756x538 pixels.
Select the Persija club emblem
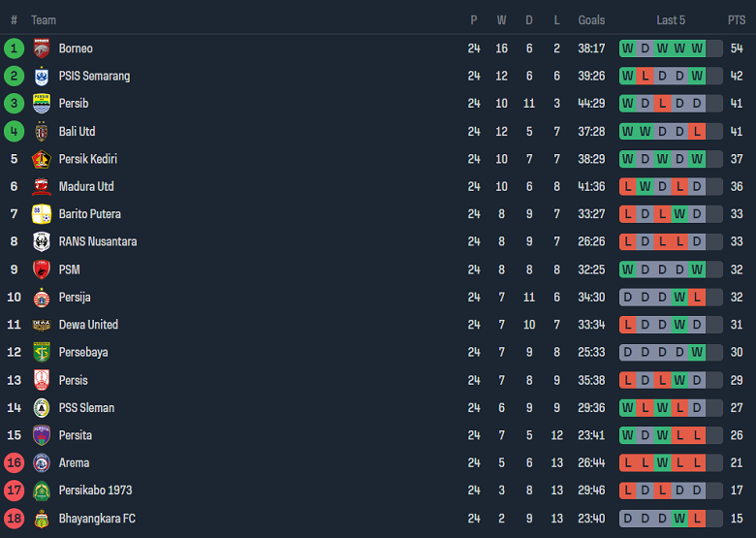pos(41,297)
